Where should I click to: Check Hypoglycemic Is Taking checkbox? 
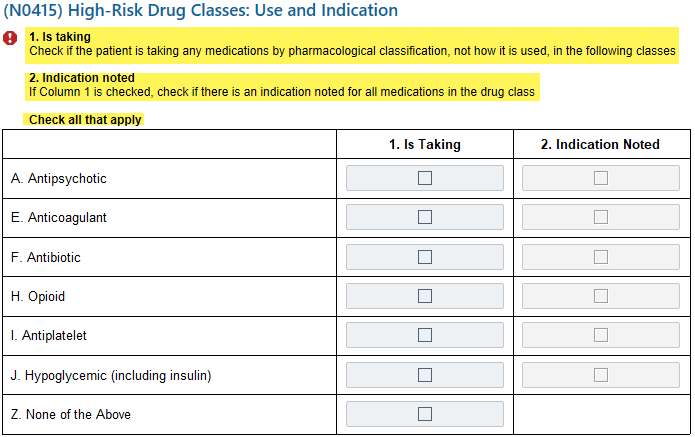[x=425, y=375]
